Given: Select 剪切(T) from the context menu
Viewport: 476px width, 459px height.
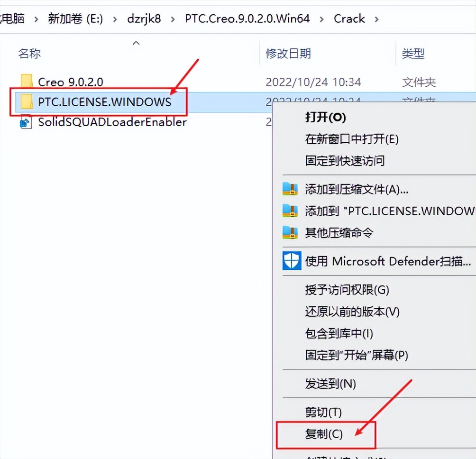Looking at the screenshot, I should [323, 412].
